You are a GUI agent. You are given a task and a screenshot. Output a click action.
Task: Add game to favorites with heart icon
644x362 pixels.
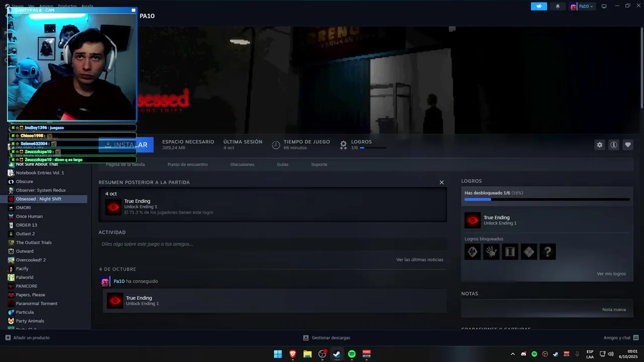628,145
